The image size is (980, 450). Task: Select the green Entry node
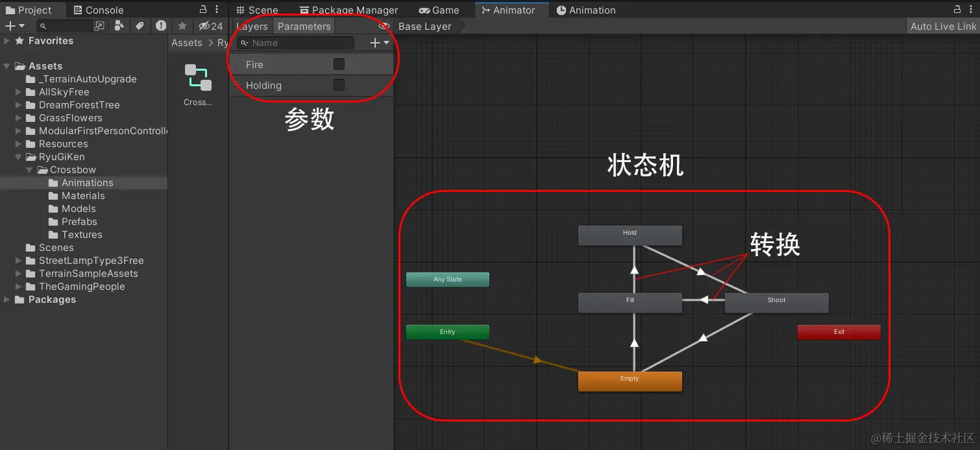coord(447,332)
